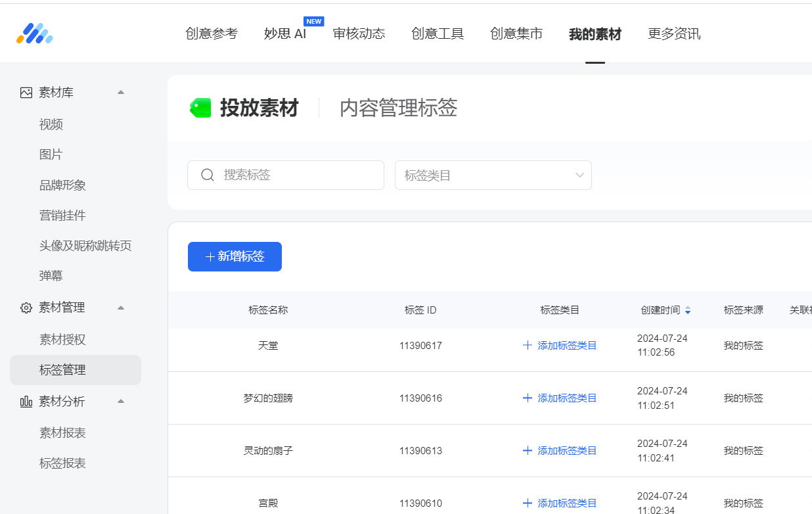Open 头像及昵称跳转页 in the sidebar
Viewport: 812px width, 514px height.
click(x=85, y=246)
